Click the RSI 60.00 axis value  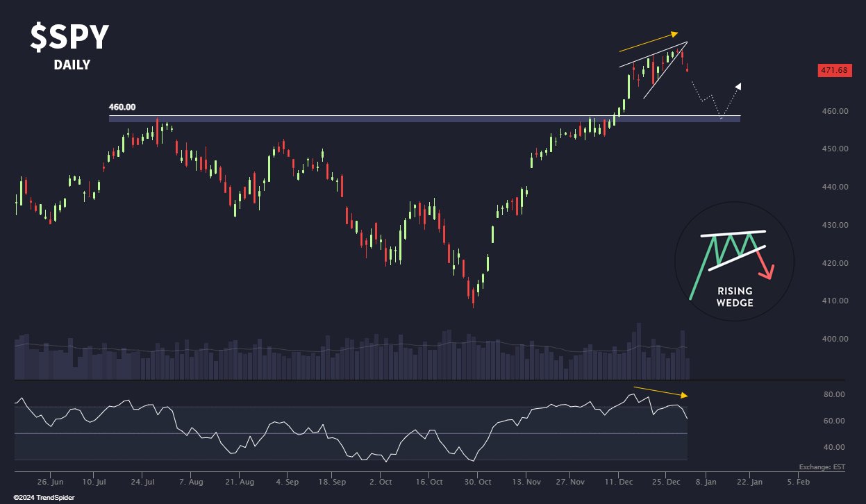pos(834,421)
